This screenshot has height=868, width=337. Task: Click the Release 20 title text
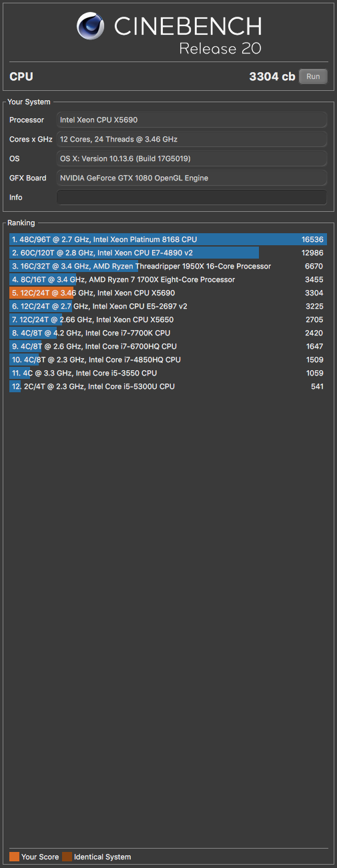coord(220,49)
